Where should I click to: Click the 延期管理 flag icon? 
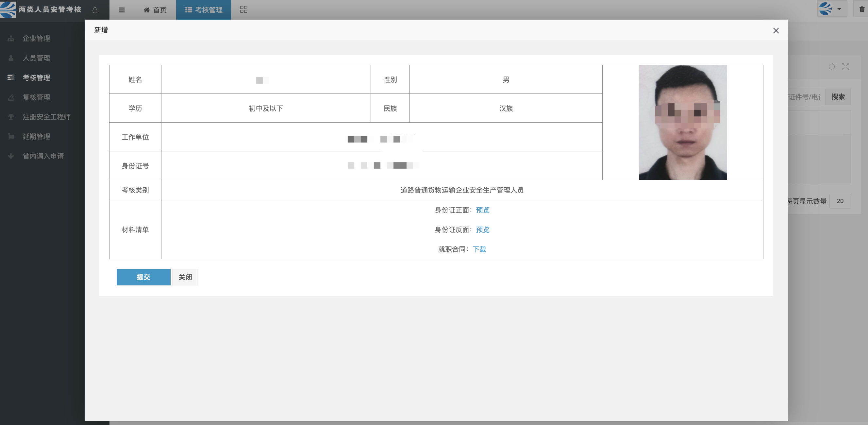point(11,136)
